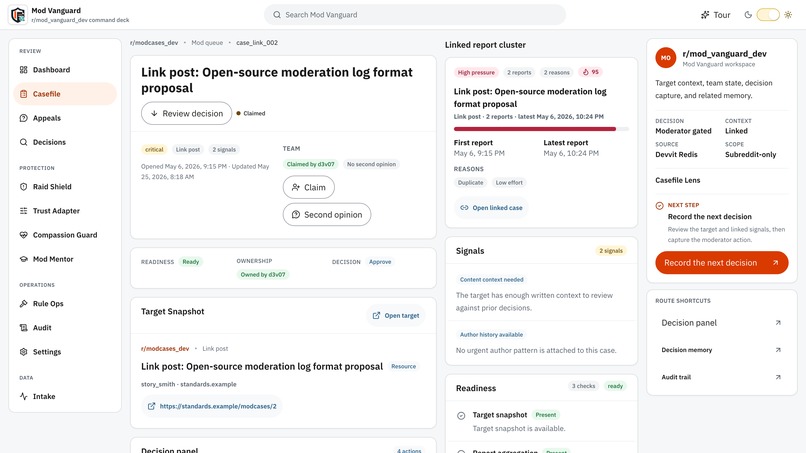Click the Intake activity icon

click(x=24, y=396)
